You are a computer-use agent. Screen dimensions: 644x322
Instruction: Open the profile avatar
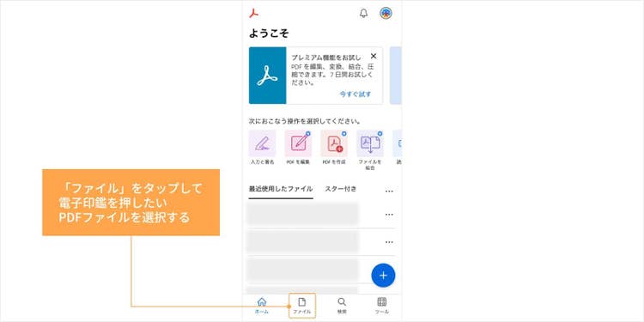click(386, 14)
